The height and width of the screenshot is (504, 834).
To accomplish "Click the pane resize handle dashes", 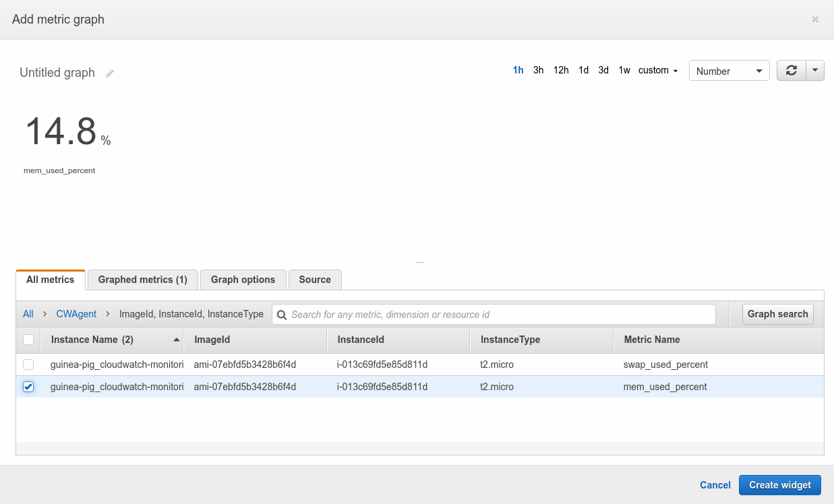I will coord(420,262).
